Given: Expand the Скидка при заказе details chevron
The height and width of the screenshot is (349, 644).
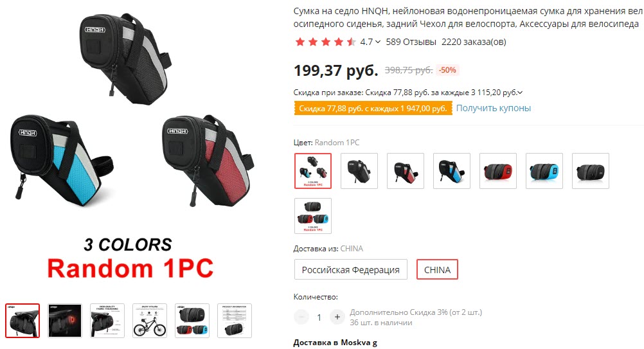Looking at the screenshot, I should [x=520, y=93].
